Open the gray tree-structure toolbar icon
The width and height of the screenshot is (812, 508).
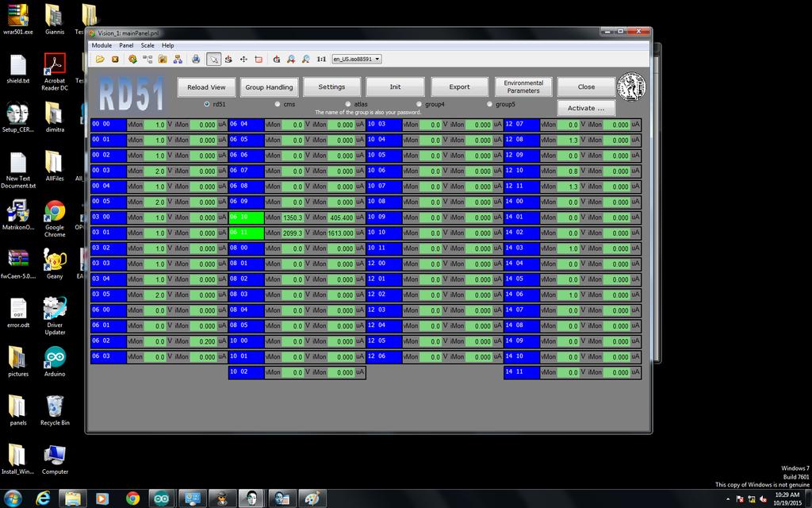click(147, 59)
